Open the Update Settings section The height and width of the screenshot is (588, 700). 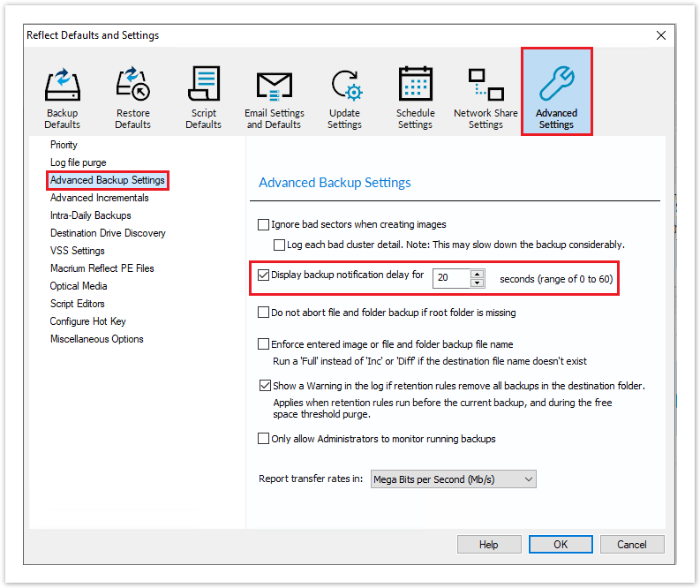[x=344, y=99]
